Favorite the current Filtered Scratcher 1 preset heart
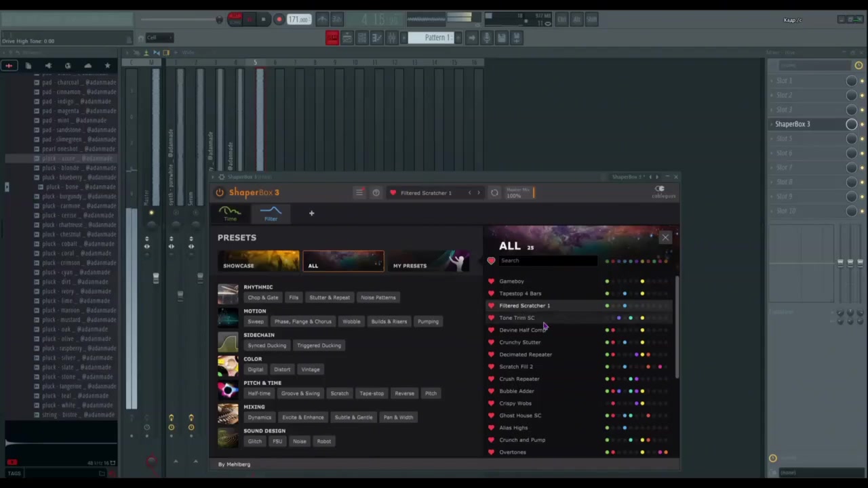The width and height of the screenshot is (868, 488). coord(393,192)
